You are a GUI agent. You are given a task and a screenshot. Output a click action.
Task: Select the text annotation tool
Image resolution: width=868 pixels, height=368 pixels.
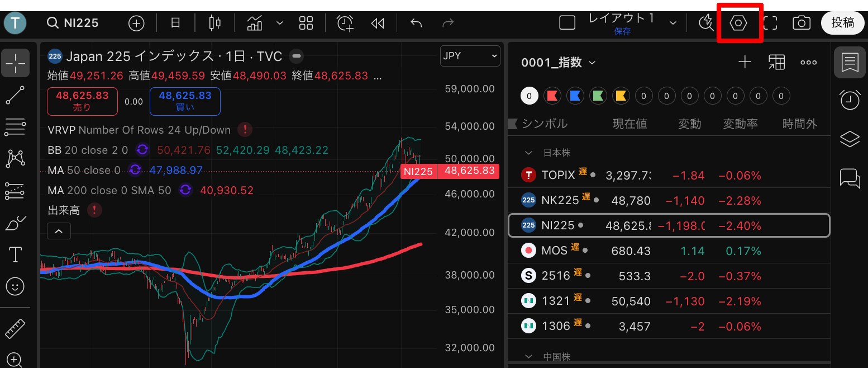point(15,254)
